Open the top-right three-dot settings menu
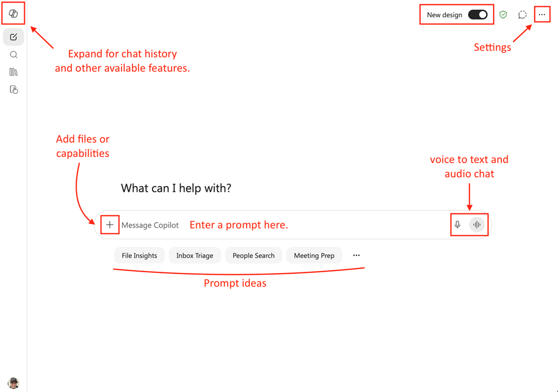The width and height of the screenshot is (558, 392). pyautogui.click(x=542, y=15)
